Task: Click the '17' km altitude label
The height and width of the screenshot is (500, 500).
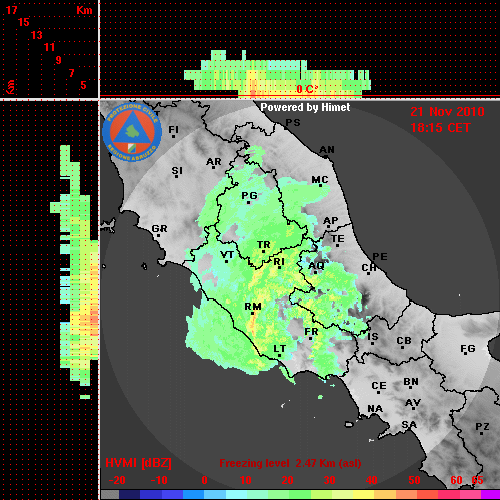Action: coord(11,10)
